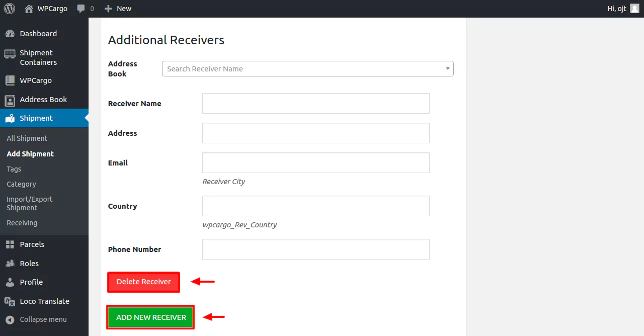
Task: Click the Dashboard gauge icon
Action: pyautogui.click(x=10, y=34)
